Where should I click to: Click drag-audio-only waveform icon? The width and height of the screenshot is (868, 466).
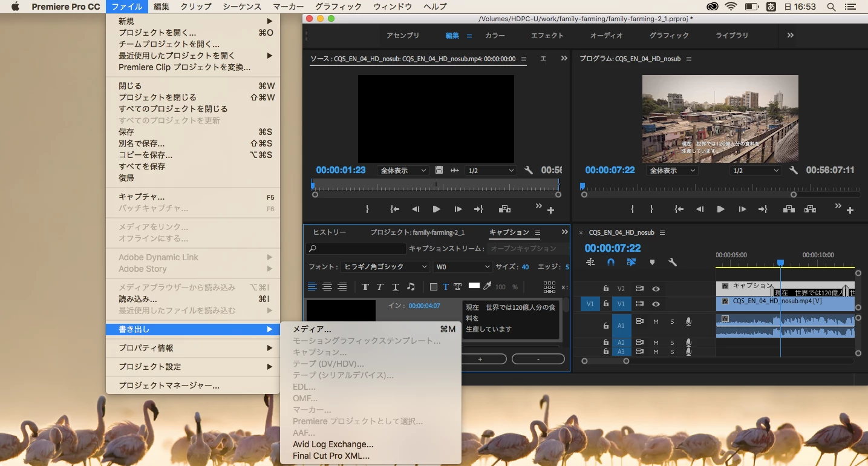click(x=455, y=171)
